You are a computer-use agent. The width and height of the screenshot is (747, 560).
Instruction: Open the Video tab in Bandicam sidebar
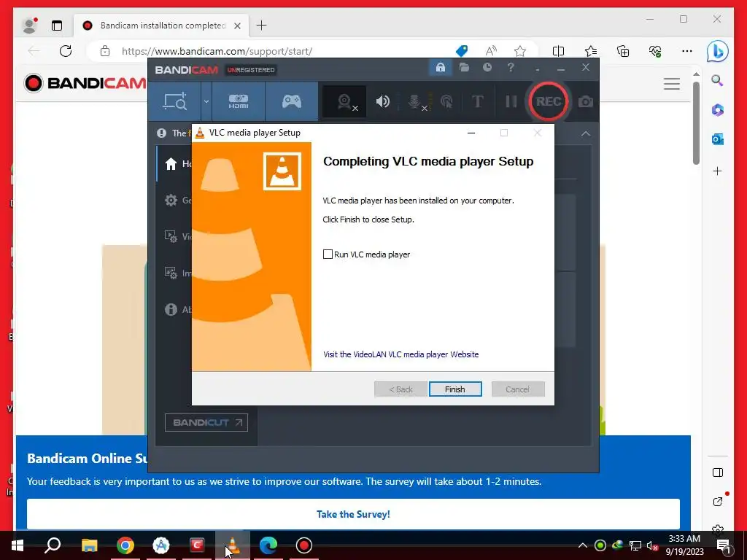coord(174,237)
